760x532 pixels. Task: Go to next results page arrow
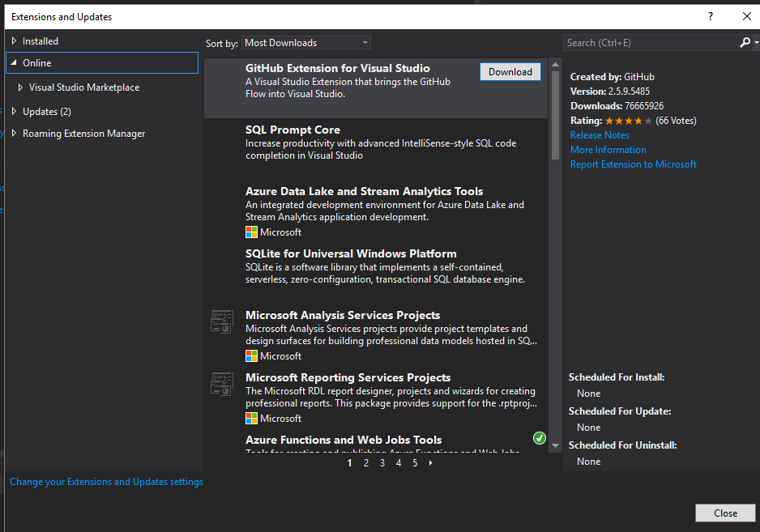[x=430, y=463]
